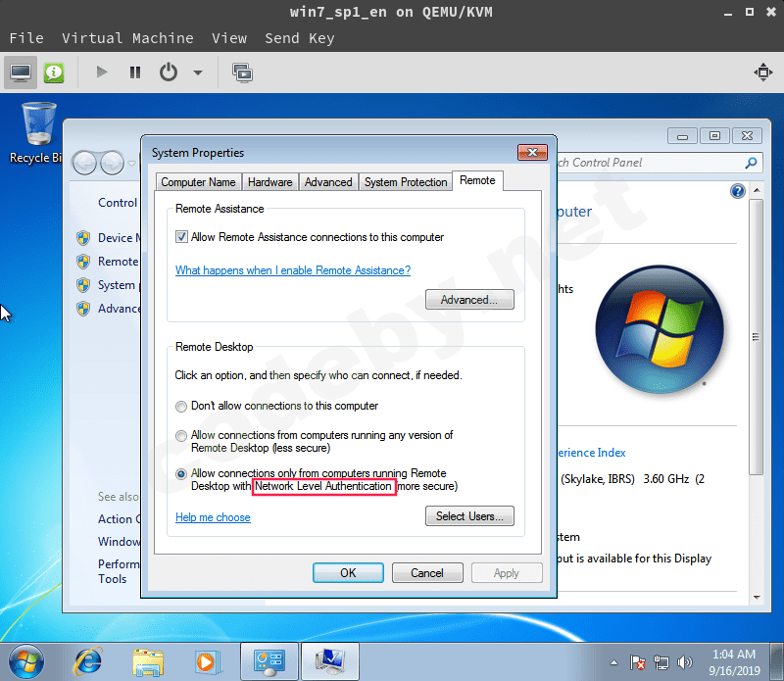Expand the shutdown options dropdown arrow
This screenshot has height=681, width=784.
click(x=198, y=73)
